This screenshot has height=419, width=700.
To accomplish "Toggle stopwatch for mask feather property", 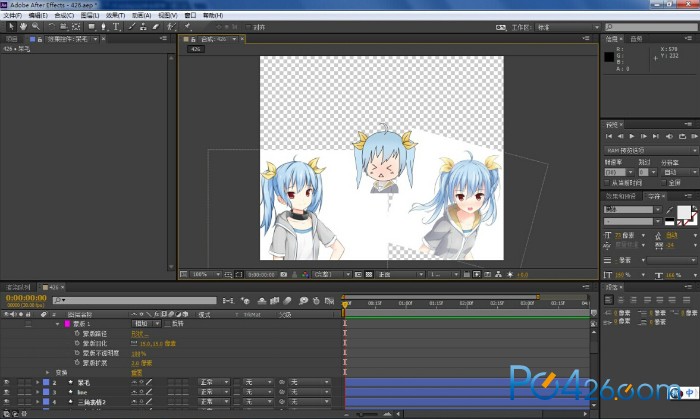I will point(77,343).
